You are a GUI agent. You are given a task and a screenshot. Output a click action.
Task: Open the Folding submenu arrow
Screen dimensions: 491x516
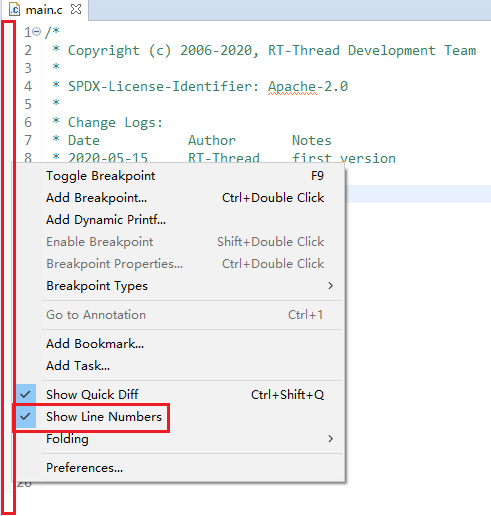click(x=330, y=439)
